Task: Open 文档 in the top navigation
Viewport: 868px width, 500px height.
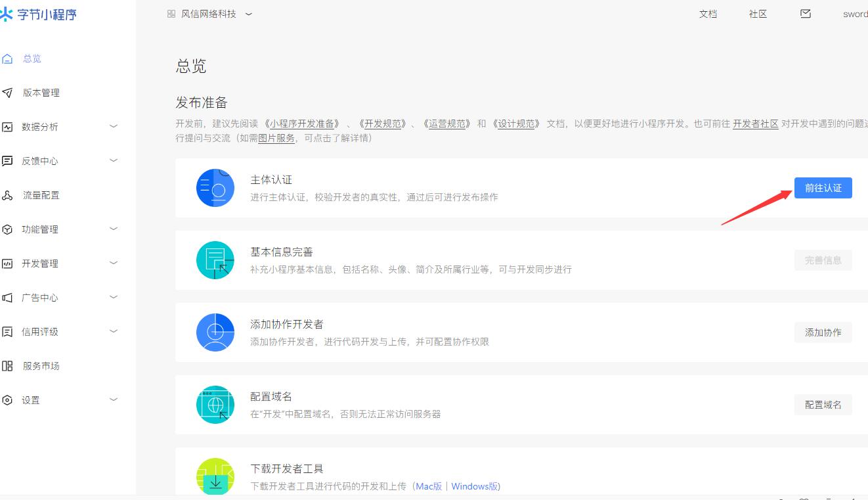Action: pos(708,14)
